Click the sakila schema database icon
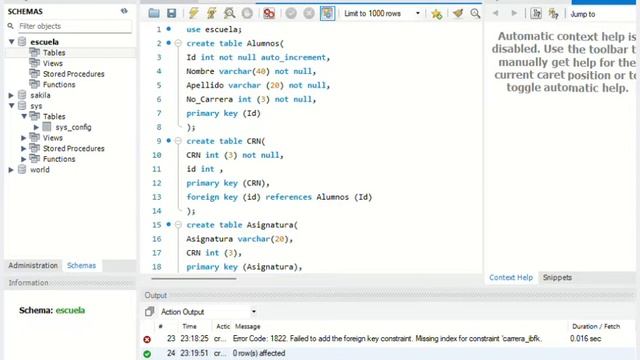 (x=22, y=95)
